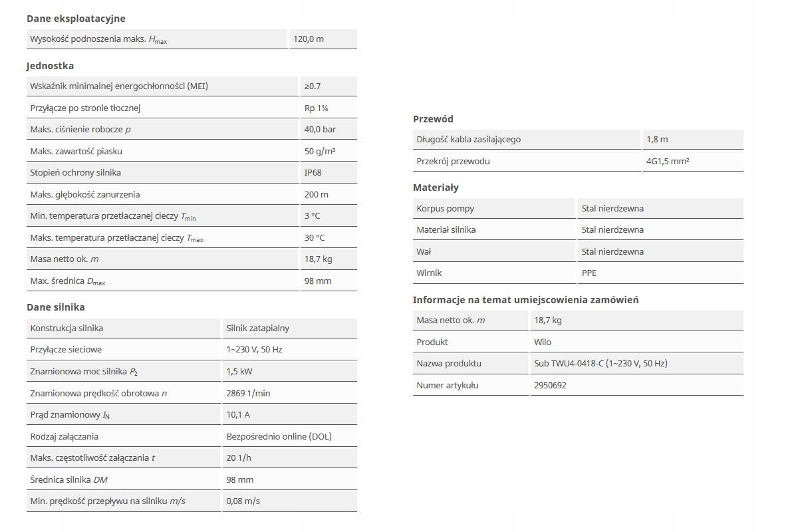798x532 pixels.
Task: Select the '120,0 m' maximum head value
Action: [309, 39]
